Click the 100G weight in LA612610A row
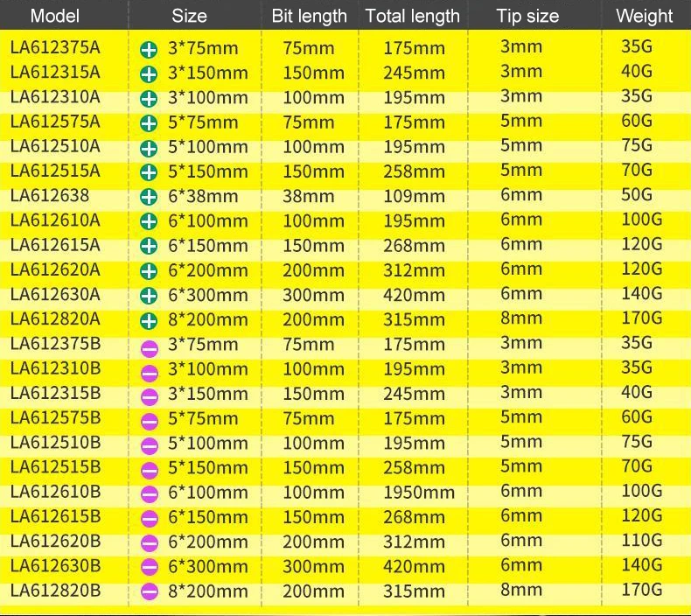This screenshot has height=616, width=691. [x=642, y=219]
